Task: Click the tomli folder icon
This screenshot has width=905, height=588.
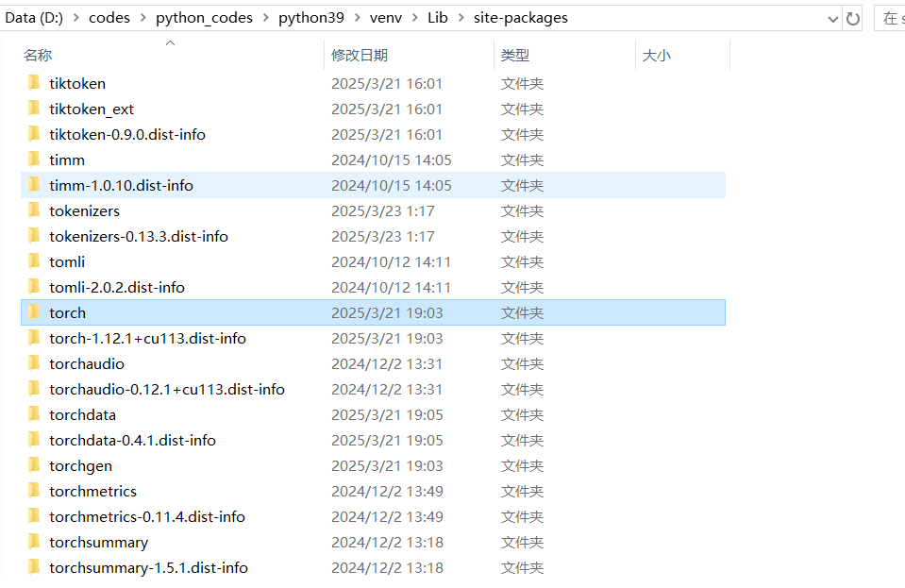Action: pos(34,261)
